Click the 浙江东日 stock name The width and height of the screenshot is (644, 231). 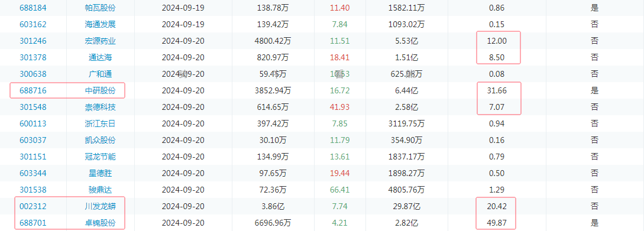tap(101, 123)
